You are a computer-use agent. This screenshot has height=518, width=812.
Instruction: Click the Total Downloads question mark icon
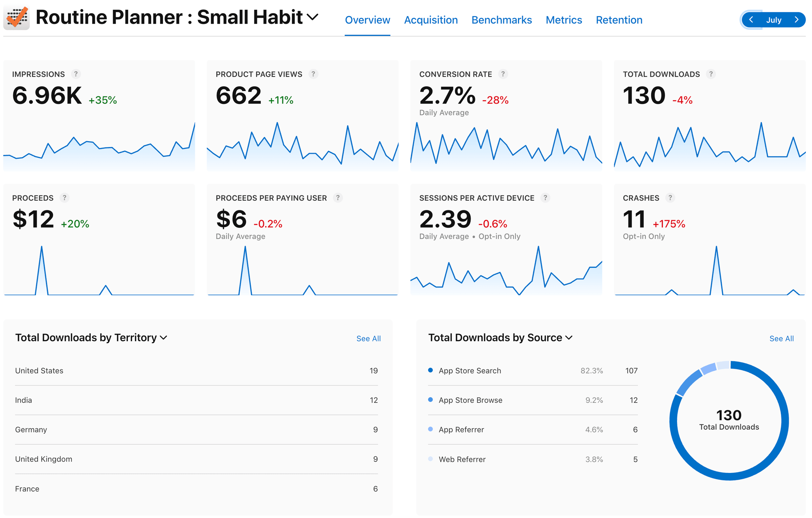click(711, 74)
